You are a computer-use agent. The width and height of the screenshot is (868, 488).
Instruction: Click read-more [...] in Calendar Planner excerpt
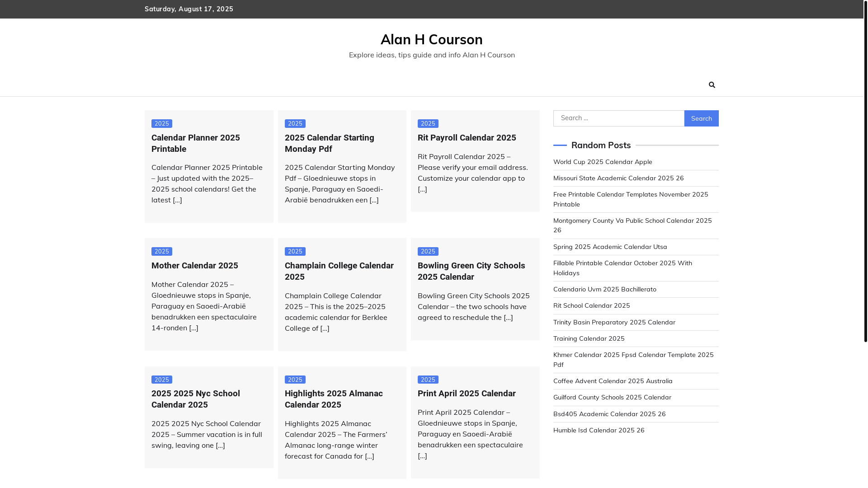click(177, 200)
